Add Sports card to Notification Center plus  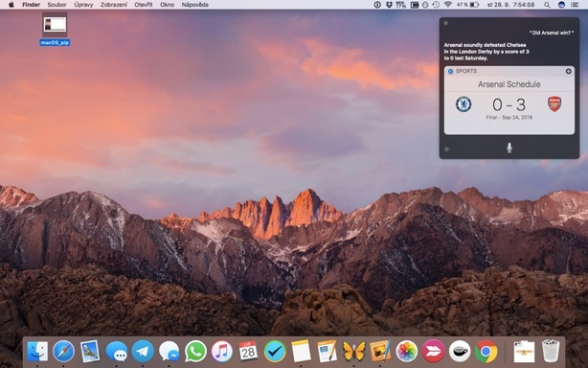(x=569, y=71)
